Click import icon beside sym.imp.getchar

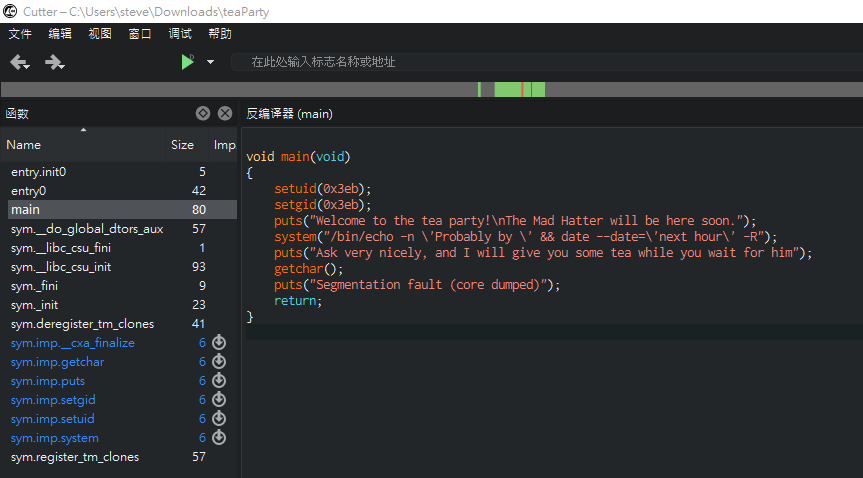pyautogui.click(x=219, y=362)
